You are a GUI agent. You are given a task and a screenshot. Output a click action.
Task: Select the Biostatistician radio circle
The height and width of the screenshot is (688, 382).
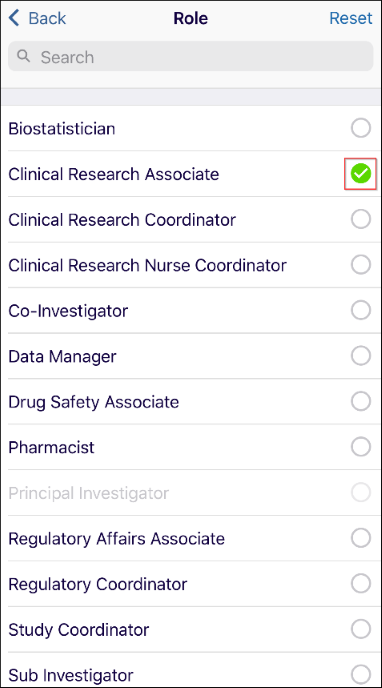coord(361,128)
